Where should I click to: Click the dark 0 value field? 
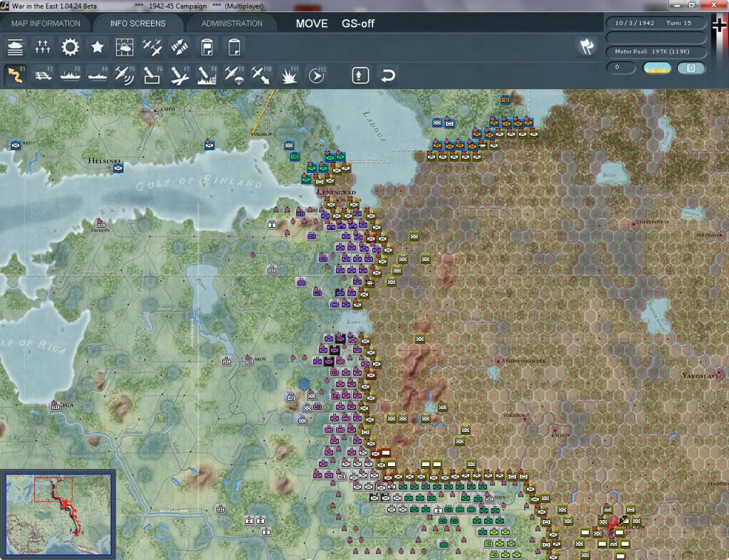621,68
